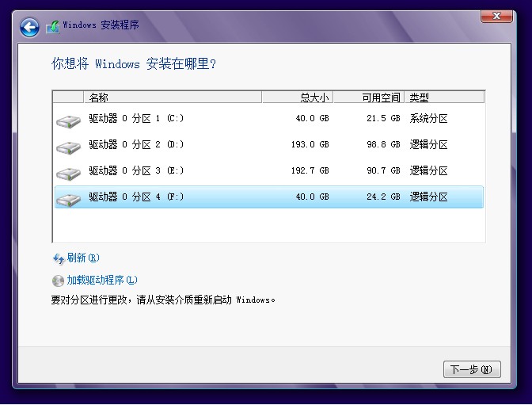Sort by the 名称 column header

[x=173, y=97]
